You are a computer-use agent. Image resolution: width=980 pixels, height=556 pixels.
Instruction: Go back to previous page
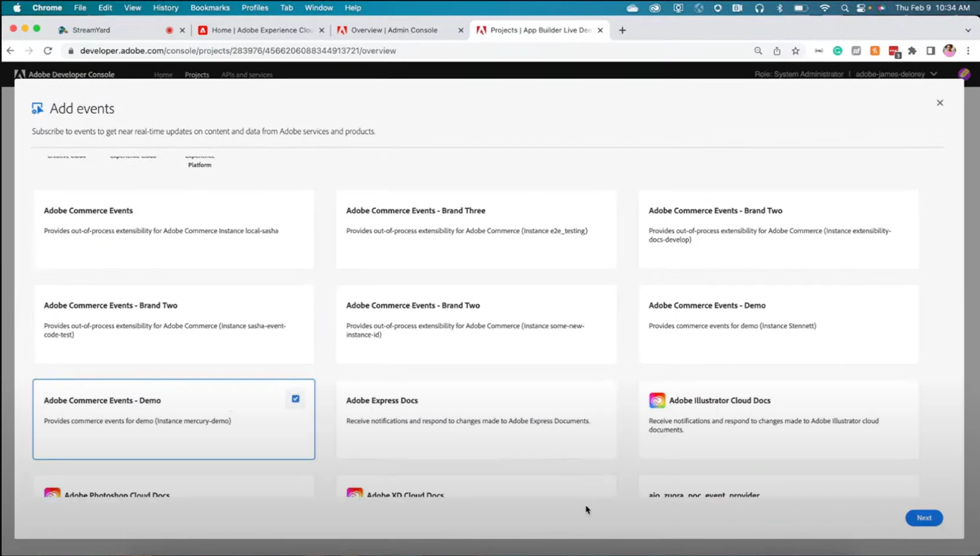(x=11, y=51)
